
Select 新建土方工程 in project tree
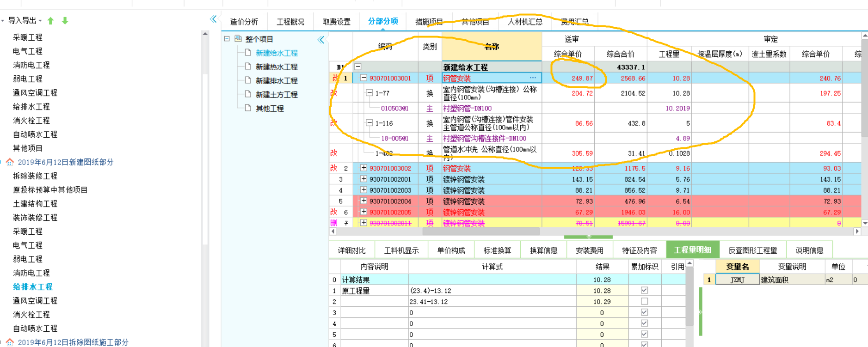[x=277, y=95]
